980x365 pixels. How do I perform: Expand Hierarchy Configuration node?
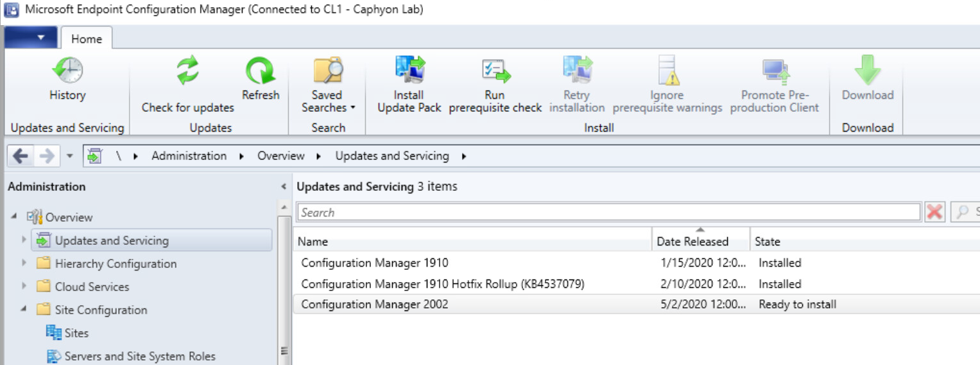(x=24, y=263)
